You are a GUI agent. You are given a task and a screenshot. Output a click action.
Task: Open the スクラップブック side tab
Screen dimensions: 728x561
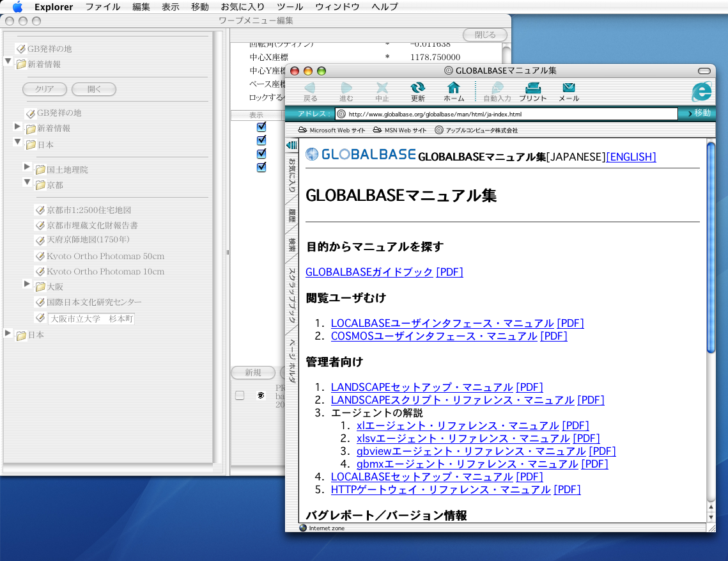(292, 295)
